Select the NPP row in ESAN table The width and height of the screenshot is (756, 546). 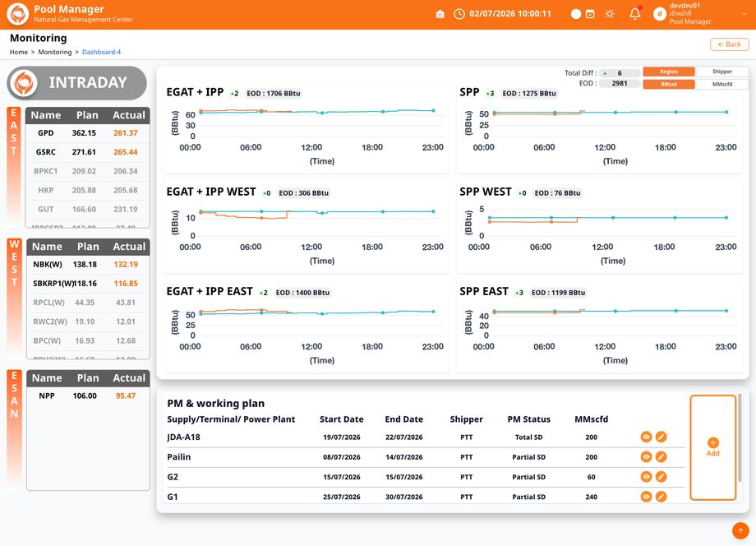point(88,396)
